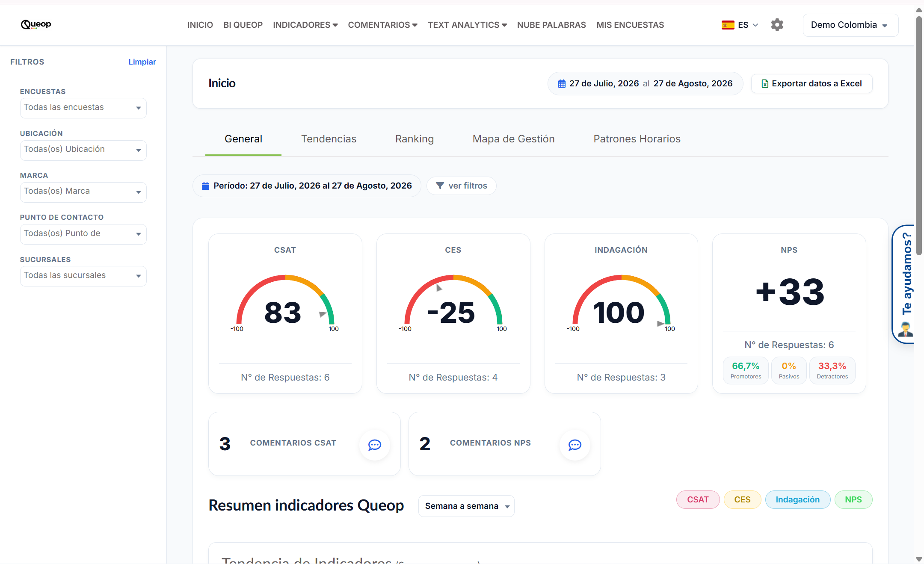Image resolution: width=924 pixels, height=564 pixels.
Task: Click the Período date chip
Action: 307,186
